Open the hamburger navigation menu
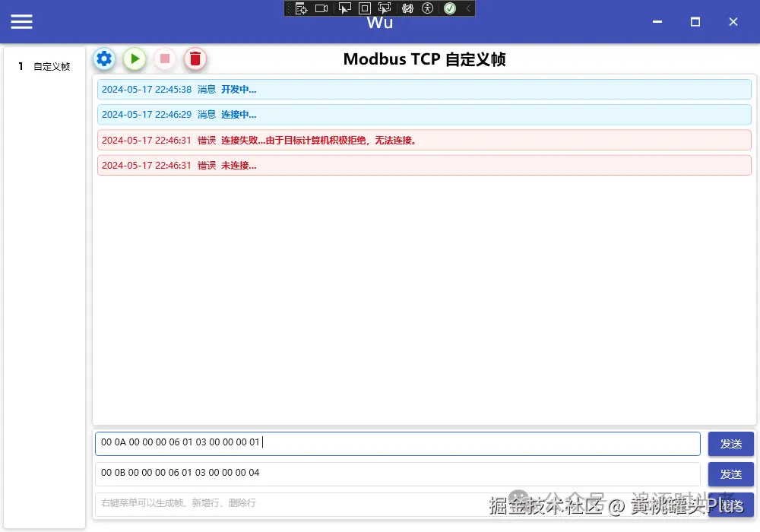760x532 pixels. point(22,22)
